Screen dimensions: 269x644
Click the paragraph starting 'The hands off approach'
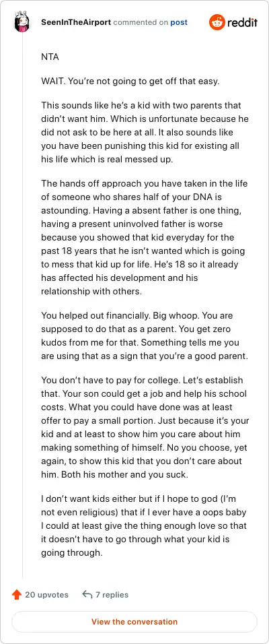(x=144, y=238)
